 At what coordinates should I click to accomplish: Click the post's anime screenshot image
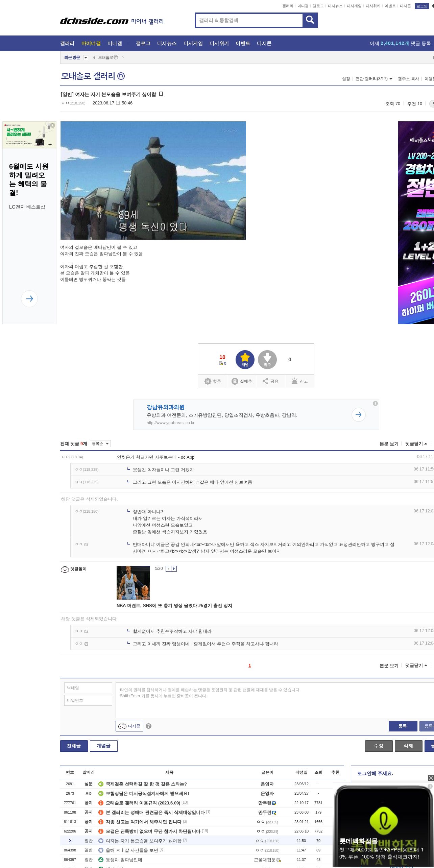tap(153, 180)
